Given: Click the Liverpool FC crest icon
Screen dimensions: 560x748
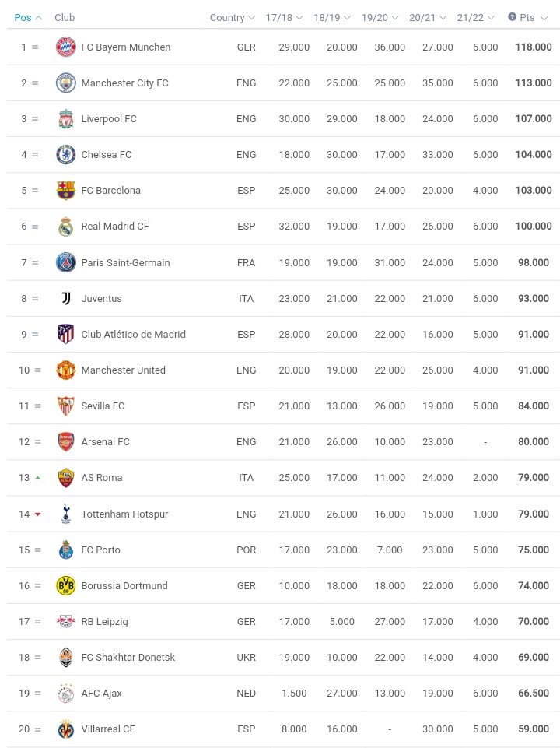Looking at the screenshot, I should 66,119.
